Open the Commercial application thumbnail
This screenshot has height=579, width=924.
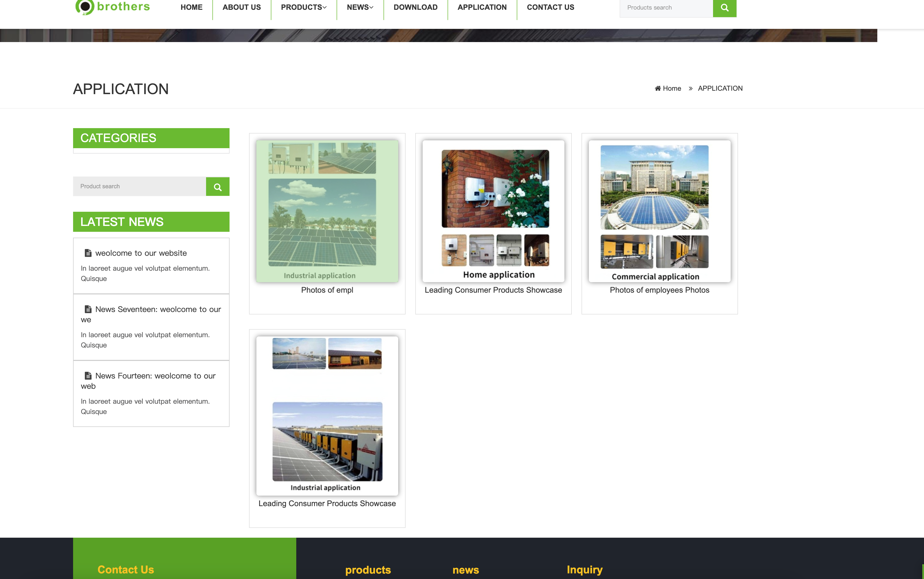click(659, 211)
